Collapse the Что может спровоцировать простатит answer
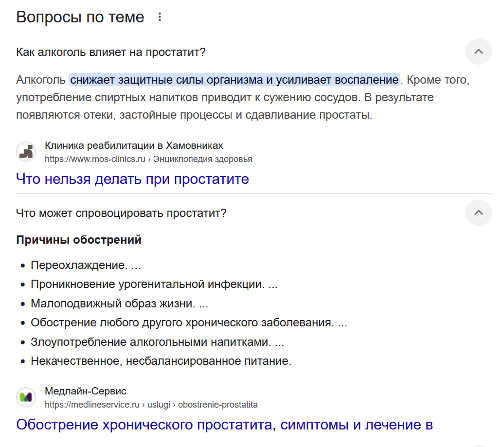Image resolution: width=504 pixels, height=447 pixels. point(478,213)
